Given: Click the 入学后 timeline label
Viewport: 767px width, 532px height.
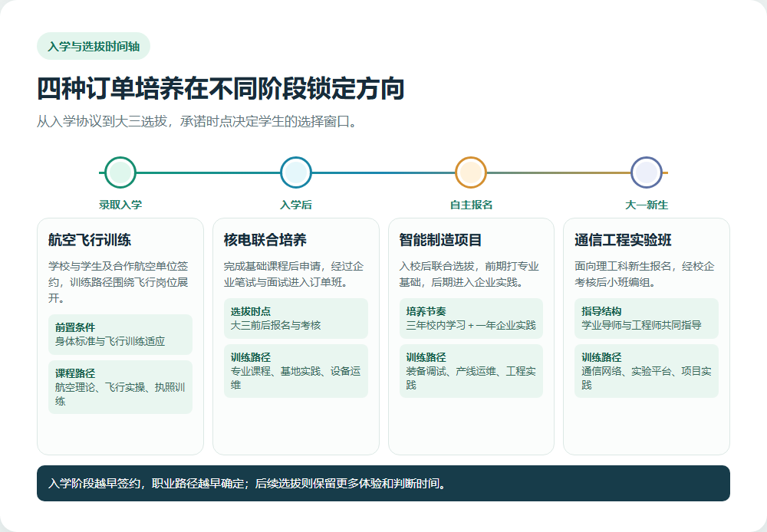Looking at the screenshot, I should (296, 205).
